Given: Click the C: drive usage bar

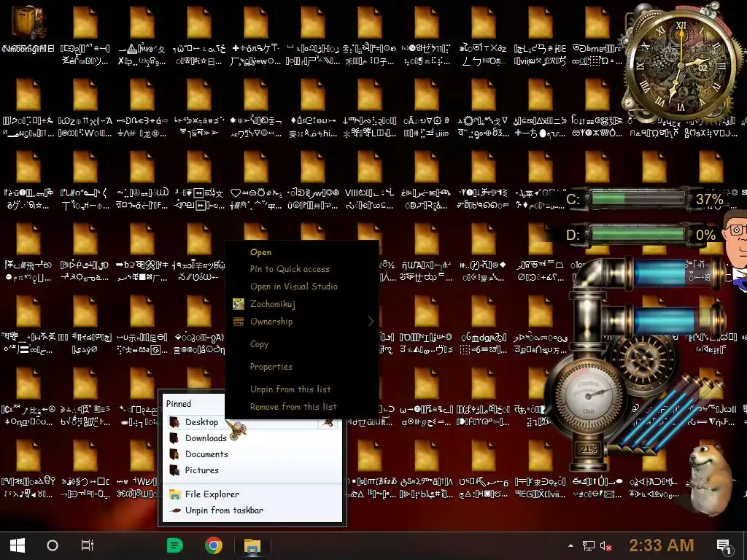Looking at the screenshot, I should point(638,198).
